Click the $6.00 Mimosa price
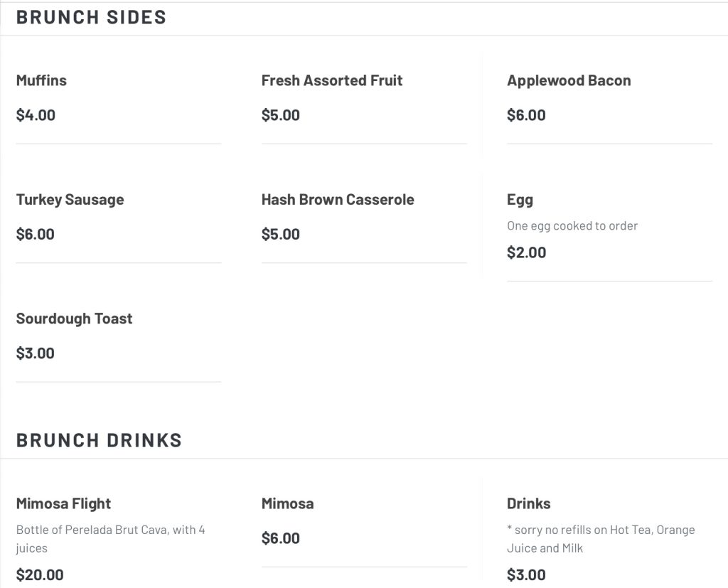This screenshot has height=588, width=728. 280,538
